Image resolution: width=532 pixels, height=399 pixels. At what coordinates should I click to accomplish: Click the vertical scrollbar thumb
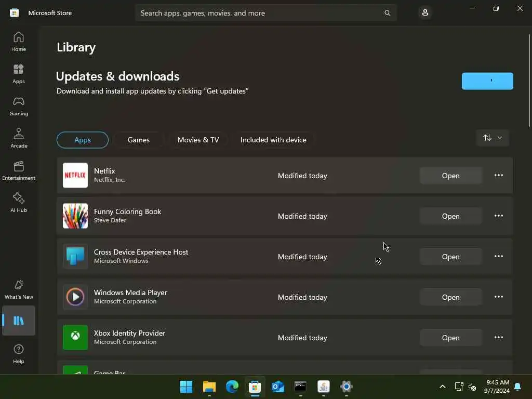[529, 81]
